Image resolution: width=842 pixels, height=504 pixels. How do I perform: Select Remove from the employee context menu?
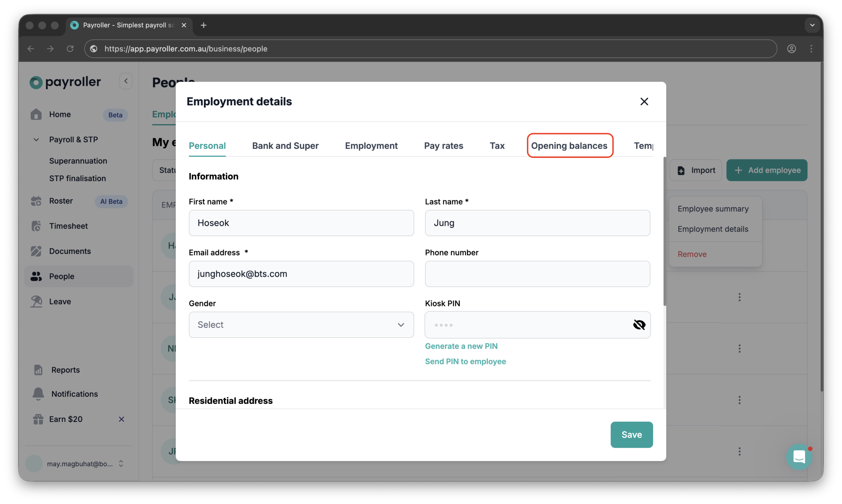click(692, 254)
